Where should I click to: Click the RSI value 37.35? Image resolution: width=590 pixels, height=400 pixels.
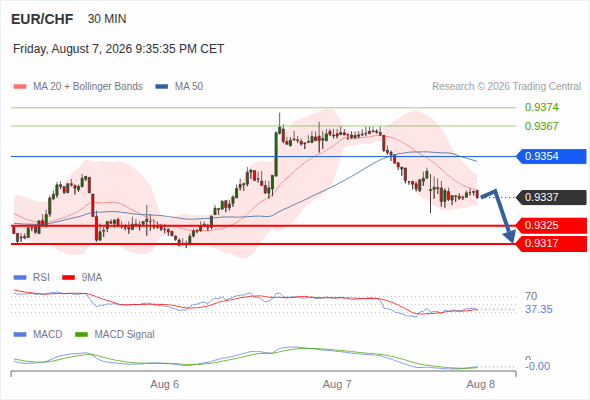(539, 310)
